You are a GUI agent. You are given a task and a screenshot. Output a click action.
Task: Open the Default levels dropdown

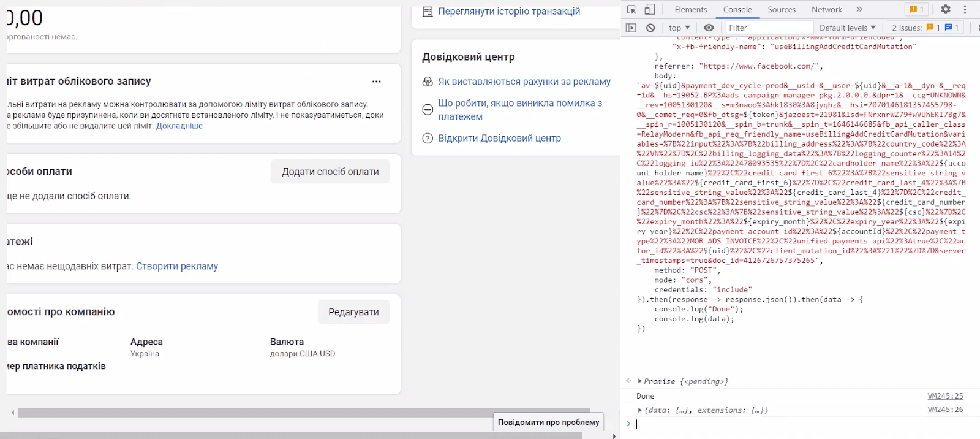(x=848, y=28)
